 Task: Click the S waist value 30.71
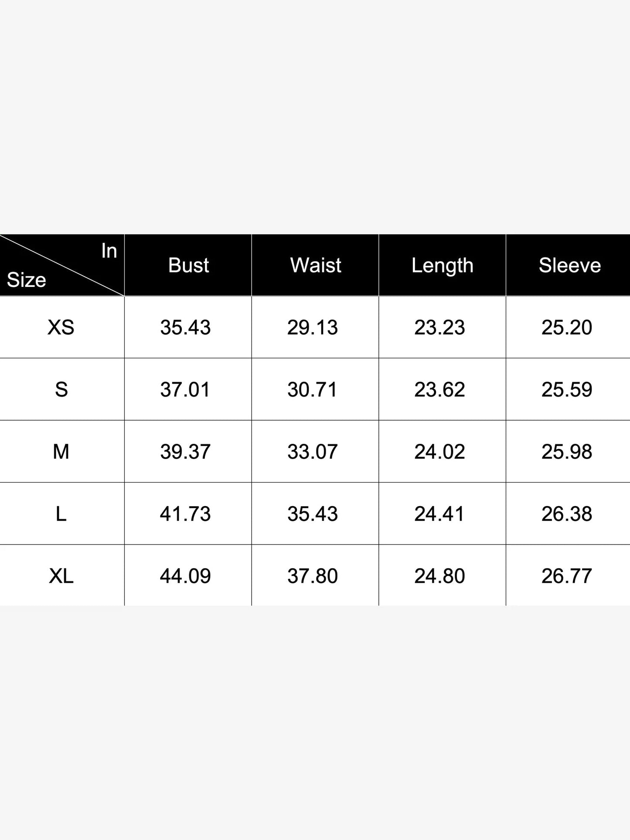click(x=313, y=389)
